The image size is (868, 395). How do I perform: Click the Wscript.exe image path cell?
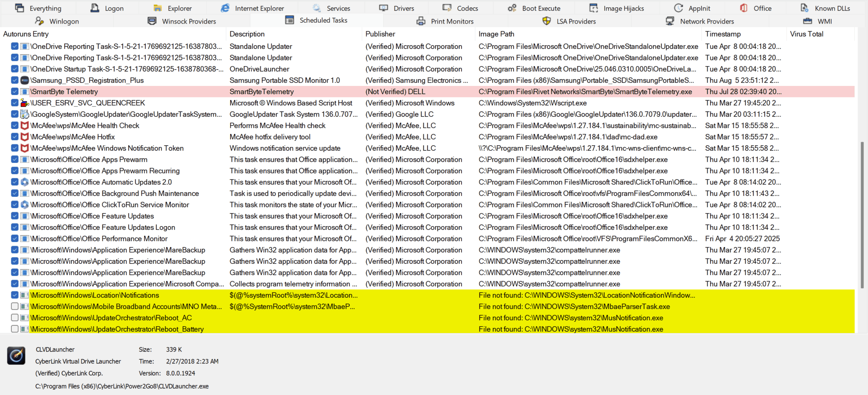point(533,103)
